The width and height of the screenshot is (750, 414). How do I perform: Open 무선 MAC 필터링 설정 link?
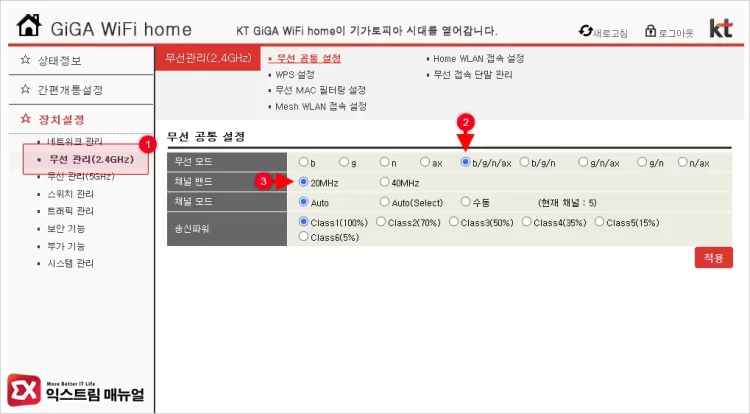[320, 90]
